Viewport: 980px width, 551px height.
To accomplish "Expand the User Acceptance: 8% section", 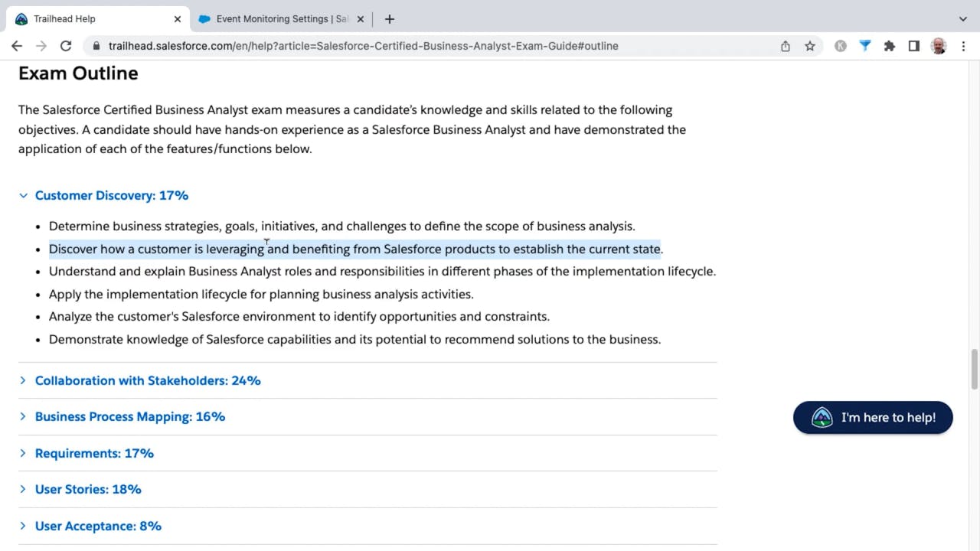I will (x=98, y=526).
